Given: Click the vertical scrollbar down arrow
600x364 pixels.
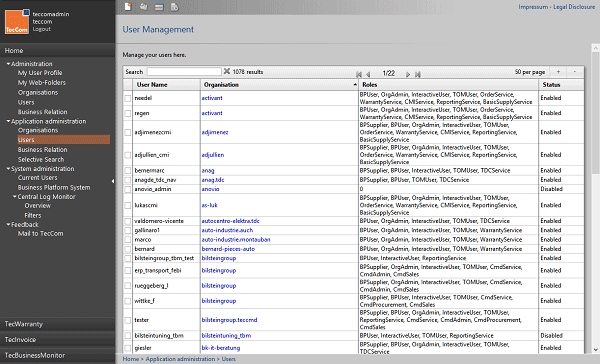Looking at the screenshot, I should (x=595, y=349).
